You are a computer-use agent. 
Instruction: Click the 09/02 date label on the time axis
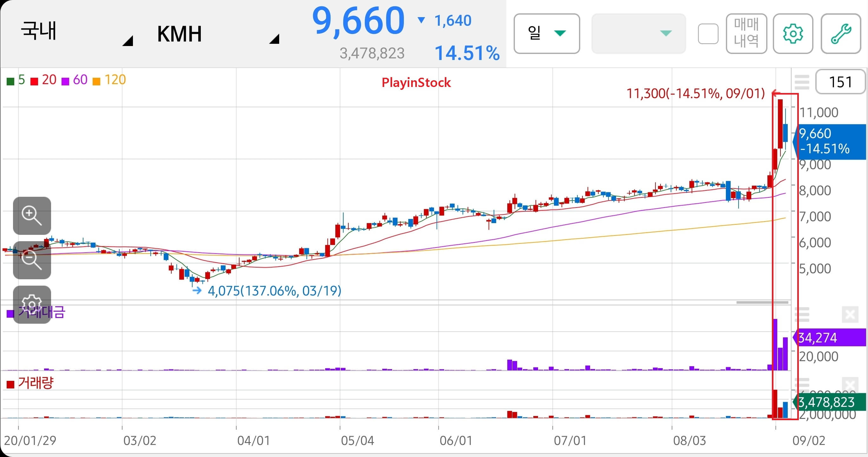tap(809, 440)
